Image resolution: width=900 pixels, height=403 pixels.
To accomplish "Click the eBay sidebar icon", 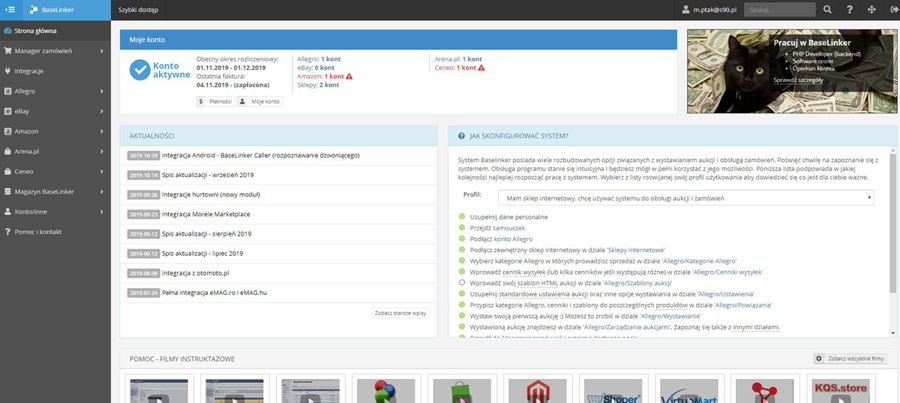I will coord(7,111).
